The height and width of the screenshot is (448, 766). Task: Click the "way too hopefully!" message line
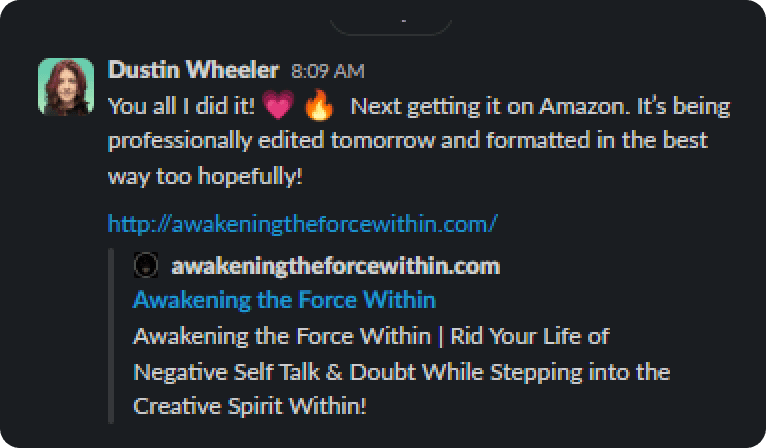205,176
